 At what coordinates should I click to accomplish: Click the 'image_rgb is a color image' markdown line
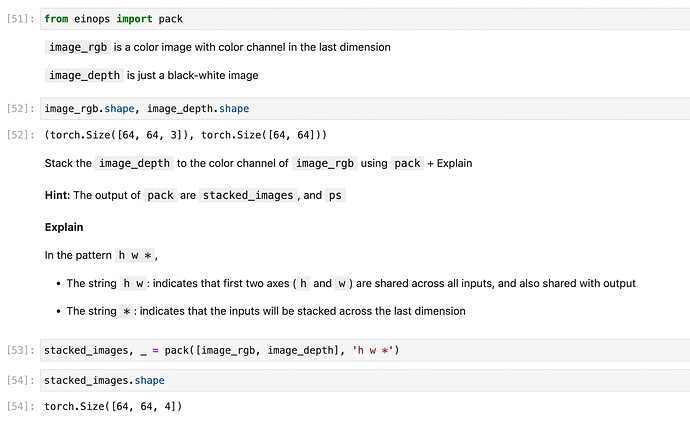(218, 47)
